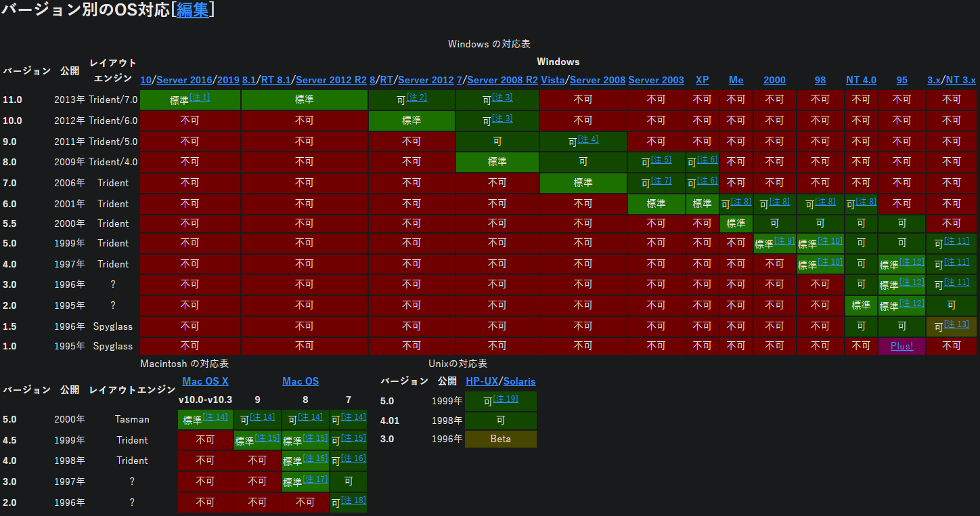Follow the Server 2008 R2 header link
This screenshot has width=980, height=516.
502,80
